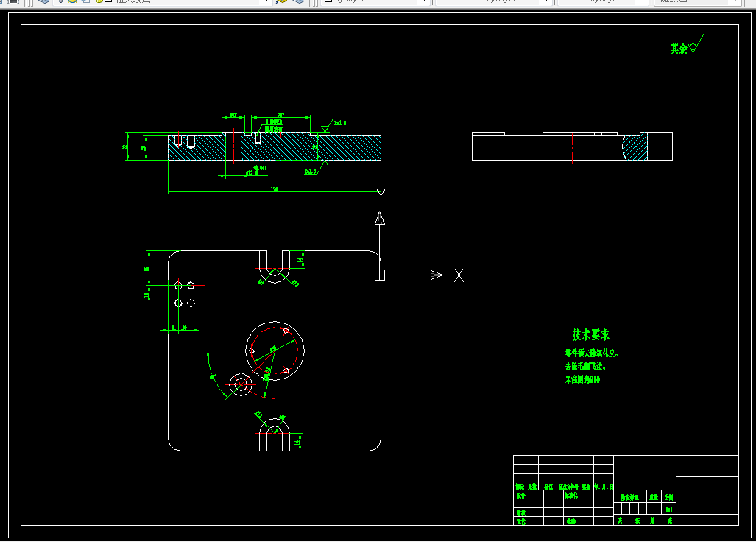Open the ByLayer lineweight dropdown arrow
The height and width of the screenshot is (542, 756).
click(x=643, y=1)
